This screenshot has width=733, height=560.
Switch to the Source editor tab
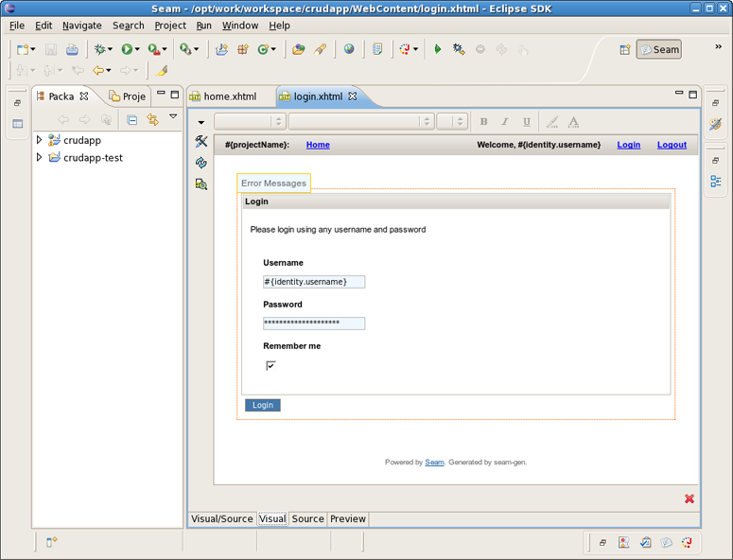307,518
